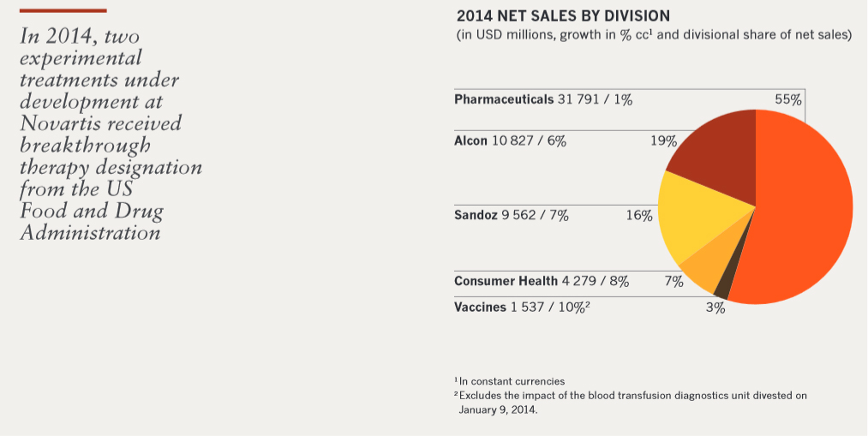868x436 pixels.
Task: Click the chart title 2014 Net Sales by Division
Action: [563, 16]
